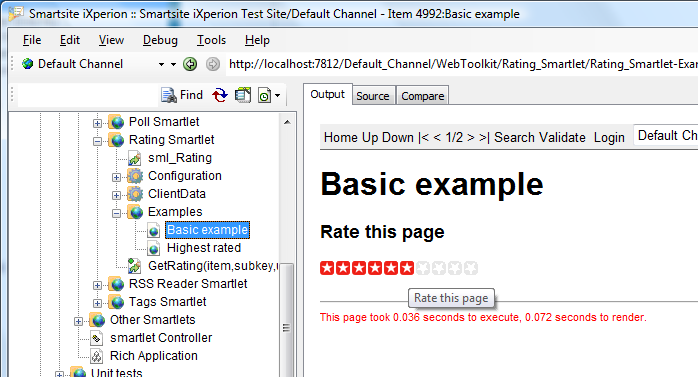Screen dimensions: 698x377
Task: Click the grey Forward navigation arrow
Action: click(213, 64)
